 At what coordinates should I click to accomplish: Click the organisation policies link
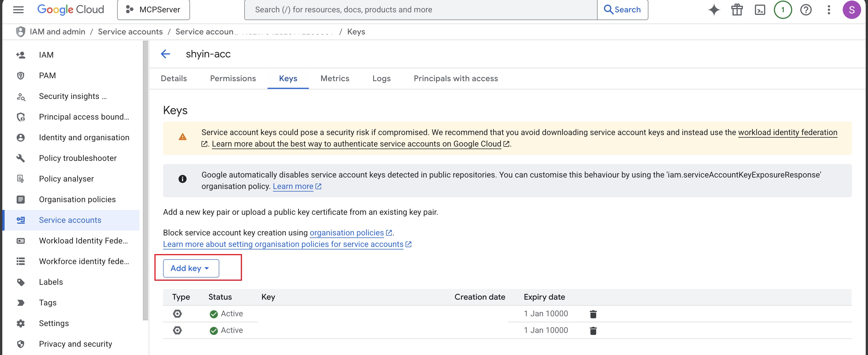tap(346, 233)
